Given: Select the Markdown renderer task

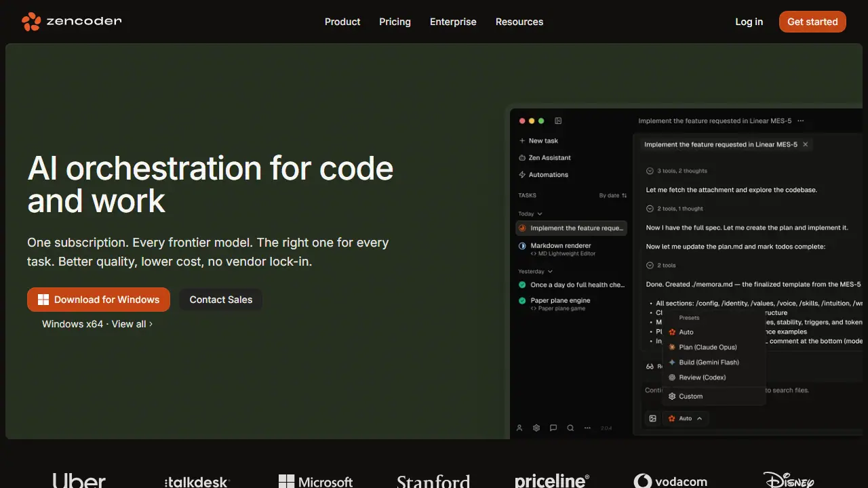Looking at the screenshot, I should pos(571,249).
